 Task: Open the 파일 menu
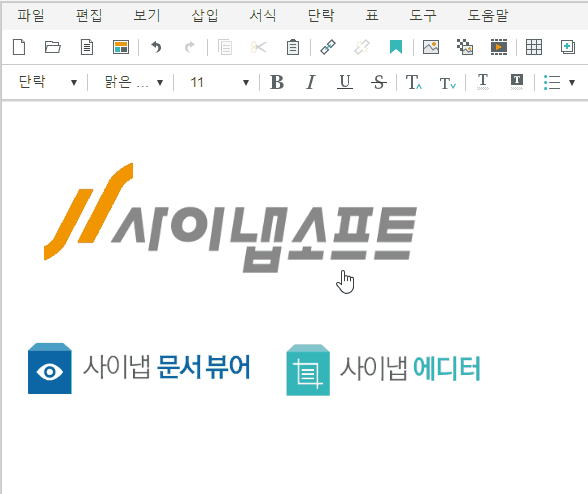[31, 16]
